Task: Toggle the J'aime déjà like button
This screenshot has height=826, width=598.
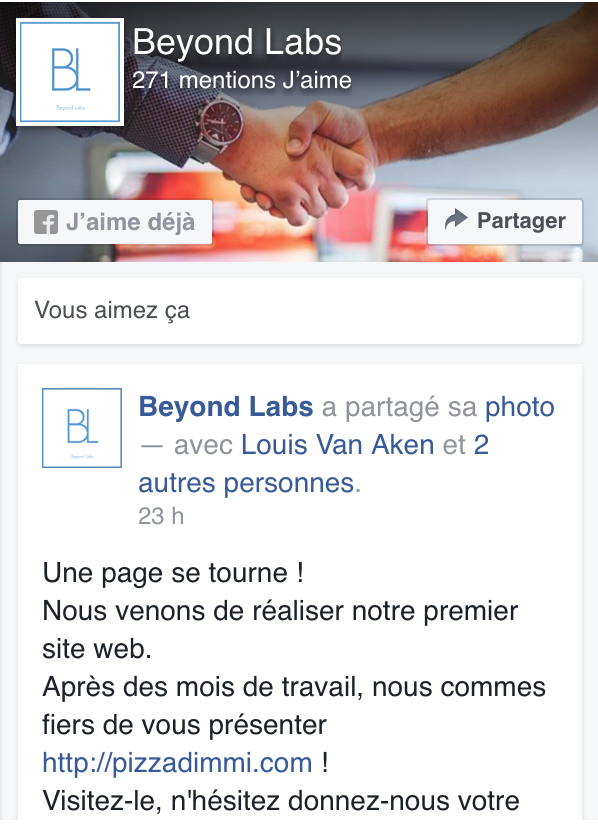Action: (x=115, y=222)
